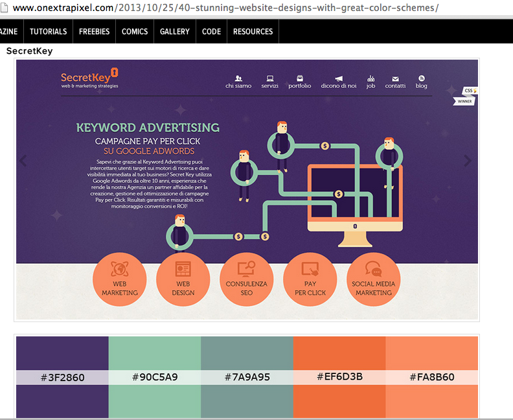Image resolution: width=513 pixels, height=420 pixels.
Task: Click the CSS Winner ribbon badge
Action: pos(464,96)
